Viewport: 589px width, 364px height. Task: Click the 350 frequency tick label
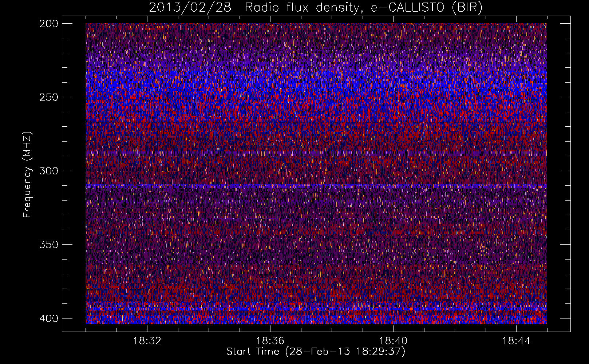click(x=48, y=245)
